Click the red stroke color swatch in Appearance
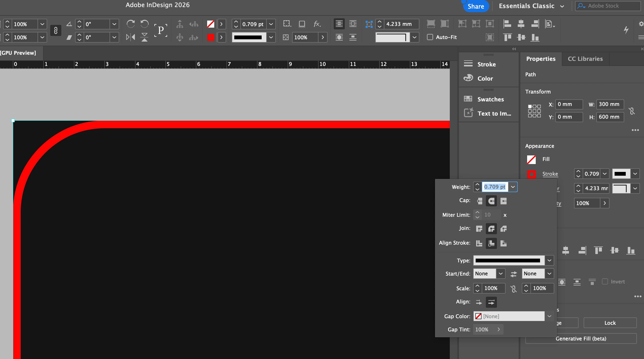This screenshot has width=644, height=359. [531, 174]
